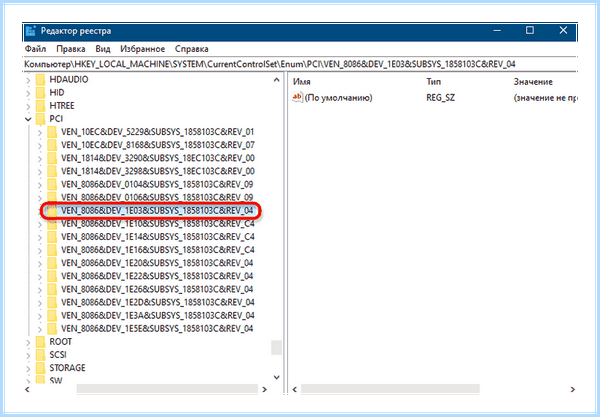
Task: Click the registry editor title bar icon
Action: (x=31, y=31)
